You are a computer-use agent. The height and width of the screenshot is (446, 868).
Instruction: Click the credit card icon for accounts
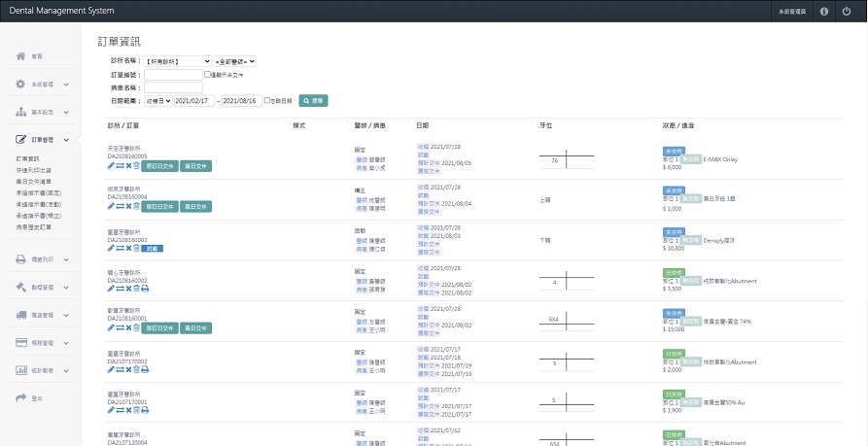pos(21,343)
